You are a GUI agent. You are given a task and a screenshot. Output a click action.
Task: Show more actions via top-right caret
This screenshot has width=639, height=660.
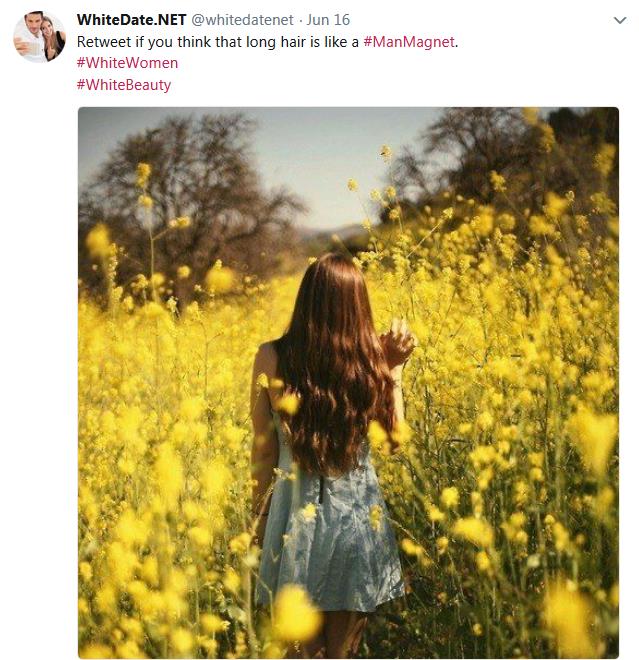[620, 20]
